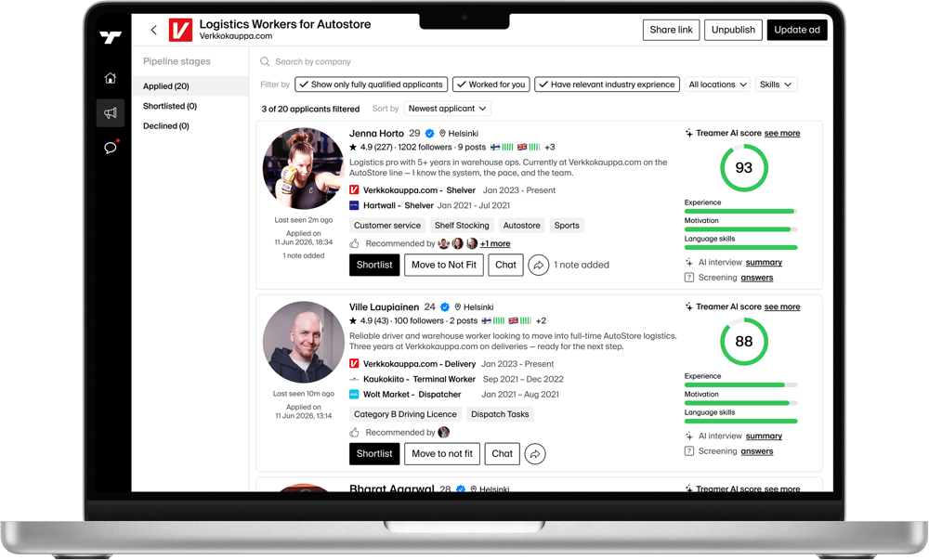The width and height of the screenshot is (929, 560).
Task: Select the megaphone job ads icon
Action: click(x=111, y=112)
